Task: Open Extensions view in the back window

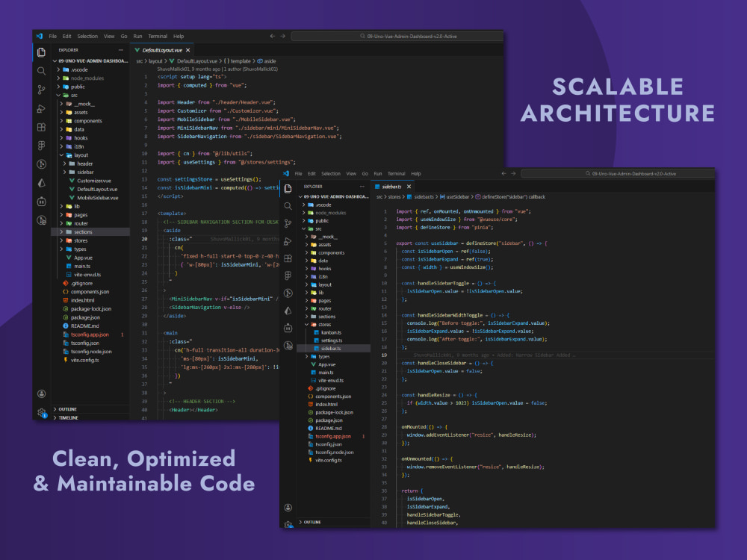Action: click(41, 127)
